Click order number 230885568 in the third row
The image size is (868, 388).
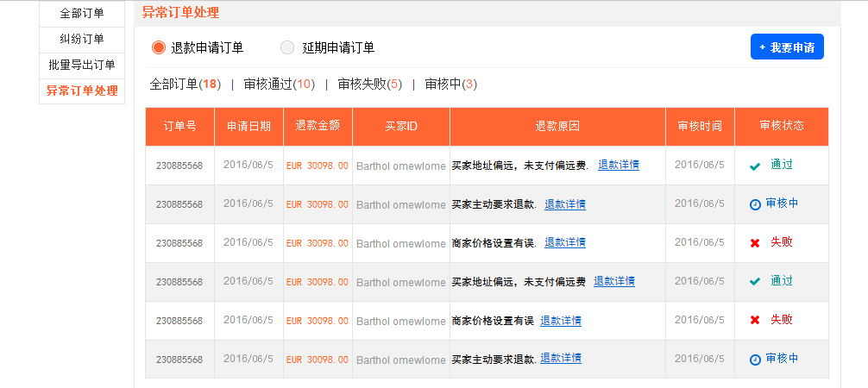click(179, 243)
